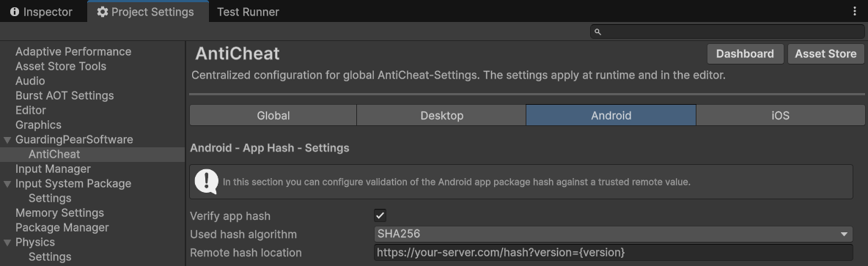Click the Remote hash location field
This screenshot has width=868, height=266.
tap(614, 252)
